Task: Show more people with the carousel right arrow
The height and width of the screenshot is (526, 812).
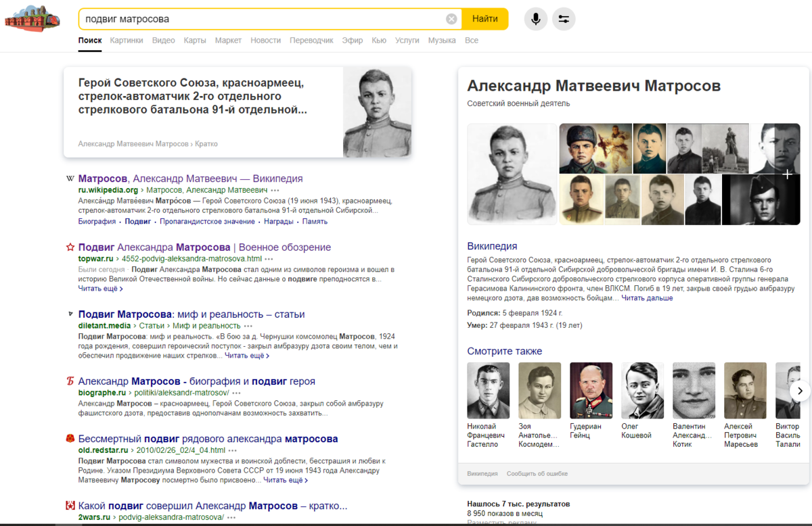Action: coord(800,391)
